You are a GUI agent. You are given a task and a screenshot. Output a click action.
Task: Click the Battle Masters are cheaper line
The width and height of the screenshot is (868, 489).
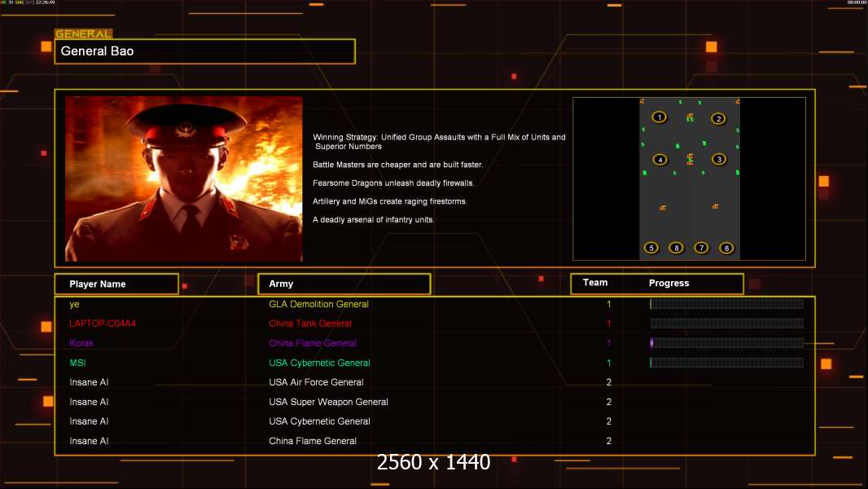click(x=397, y=165)
